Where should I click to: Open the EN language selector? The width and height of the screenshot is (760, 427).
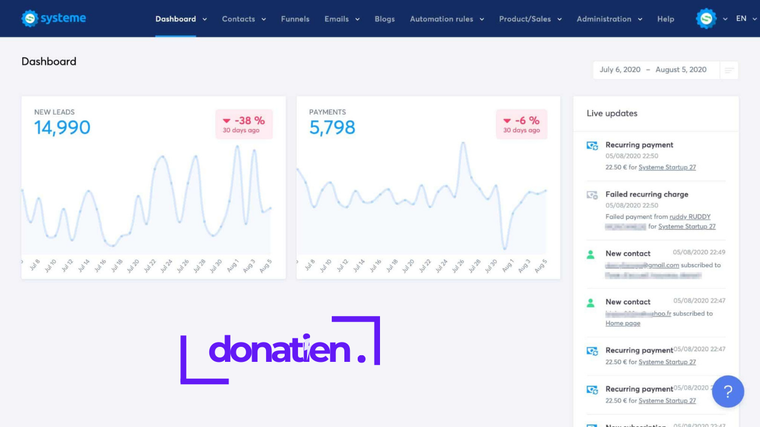coord(746,19)
